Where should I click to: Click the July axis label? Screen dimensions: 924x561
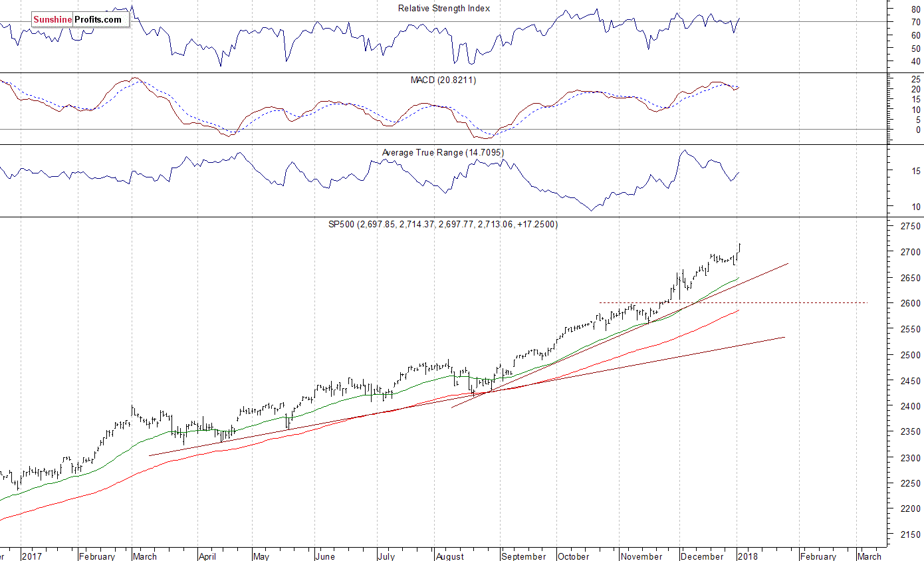pos(387,556)
